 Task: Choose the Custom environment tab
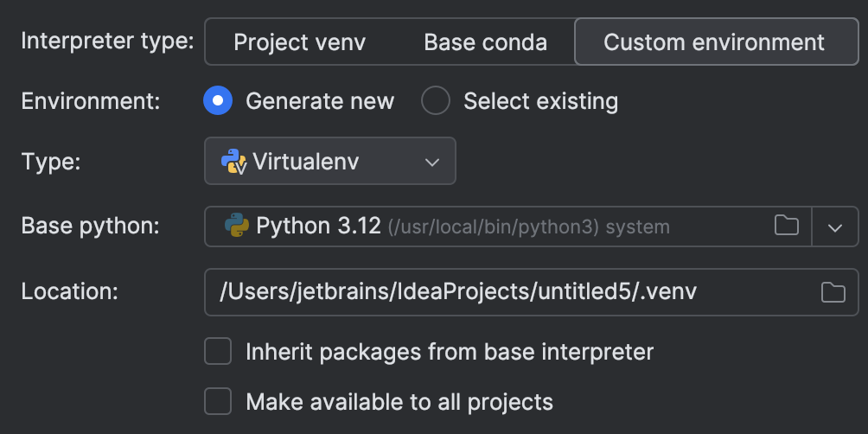click(x=717, y=42)
